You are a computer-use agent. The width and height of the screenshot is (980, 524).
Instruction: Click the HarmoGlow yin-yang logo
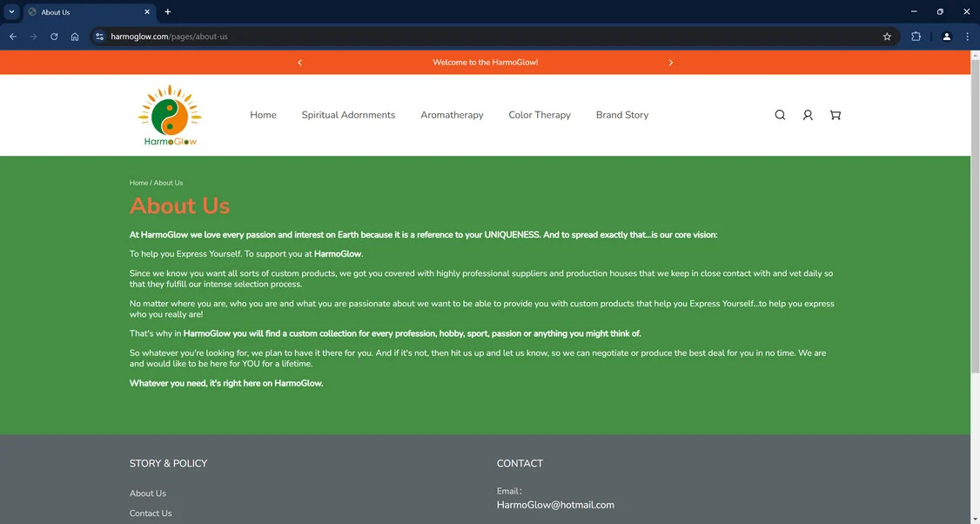170,115
